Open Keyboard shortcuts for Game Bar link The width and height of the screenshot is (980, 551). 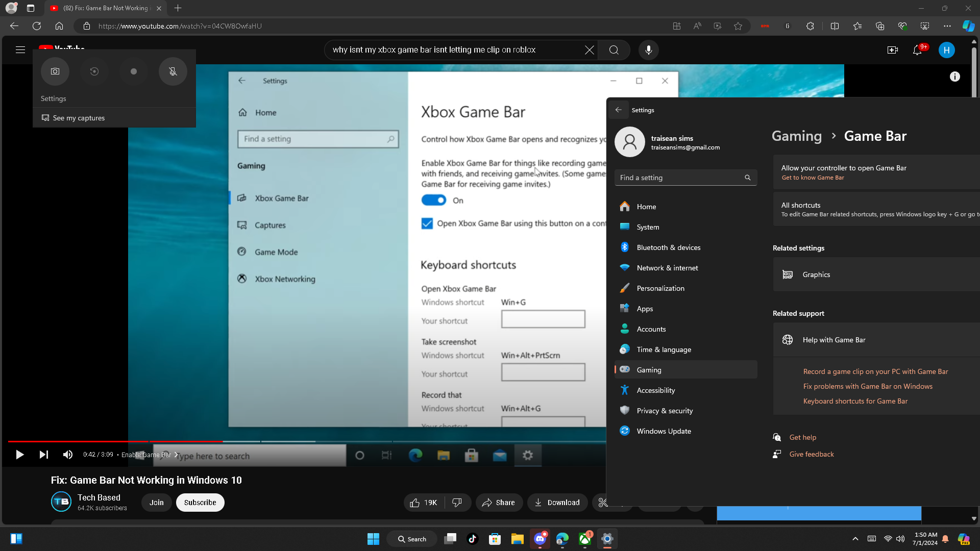tap(855, 401)
